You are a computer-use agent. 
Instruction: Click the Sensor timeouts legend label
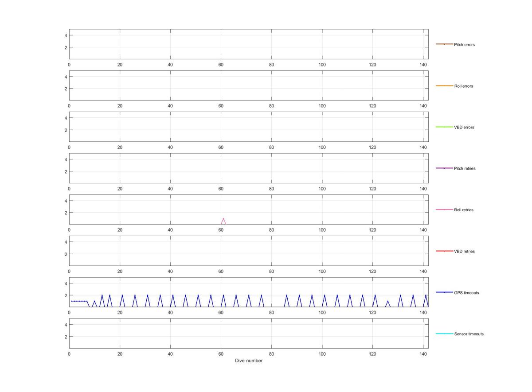coord(469,334)
